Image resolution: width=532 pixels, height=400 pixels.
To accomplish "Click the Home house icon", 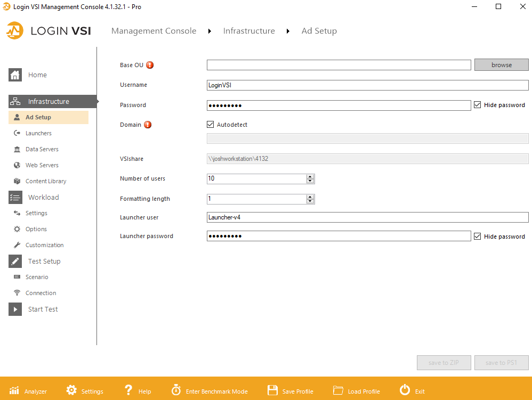I will [15, 75].
